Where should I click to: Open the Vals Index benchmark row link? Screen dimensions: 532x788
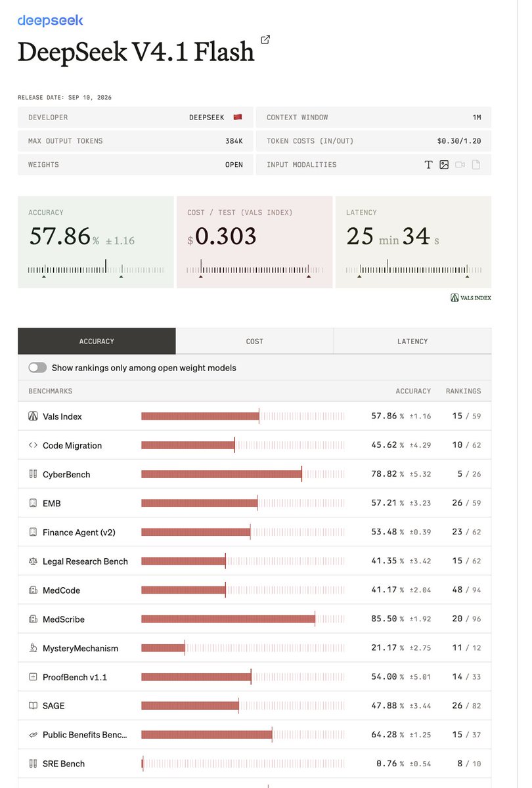point(62,416)
